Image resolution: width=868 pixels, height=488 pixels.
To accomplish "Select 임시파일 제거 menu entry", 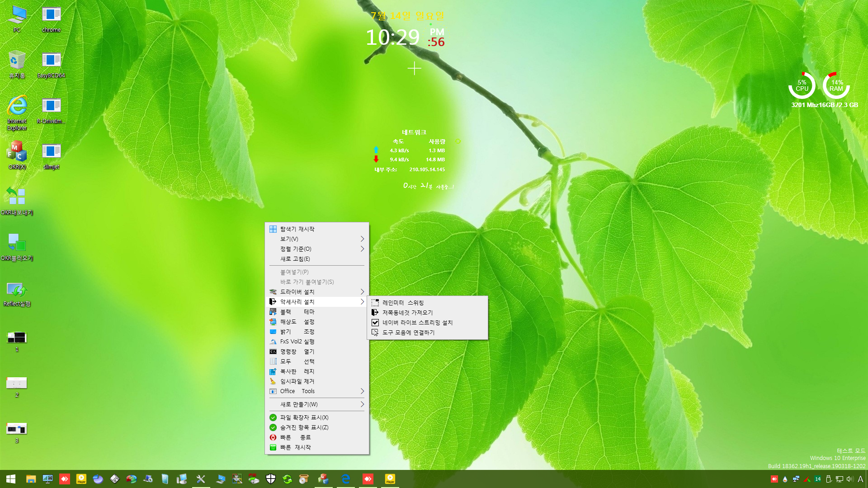I will (316, 381).
